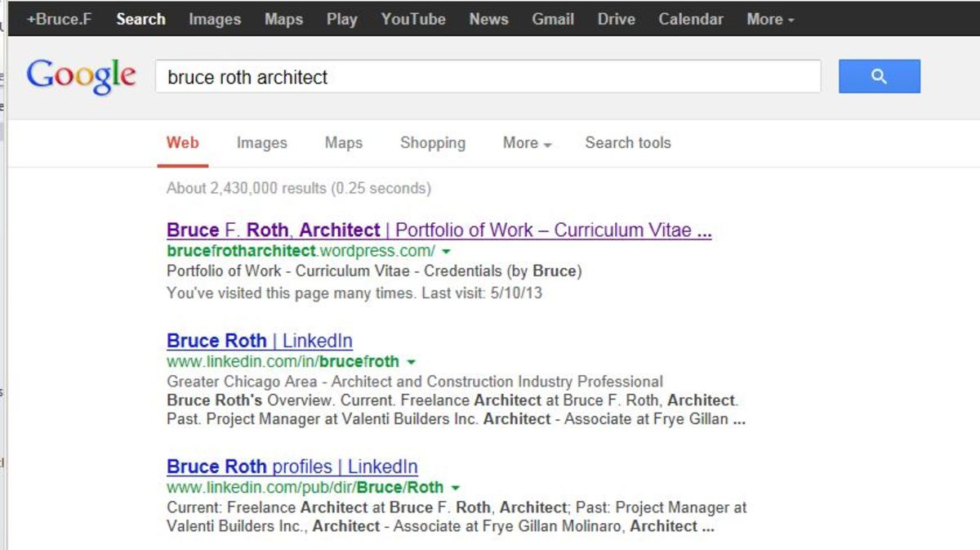The height and width of the screenshot is (550, 980).
Task: Open Gmail from the top bar
Action: 553,19
